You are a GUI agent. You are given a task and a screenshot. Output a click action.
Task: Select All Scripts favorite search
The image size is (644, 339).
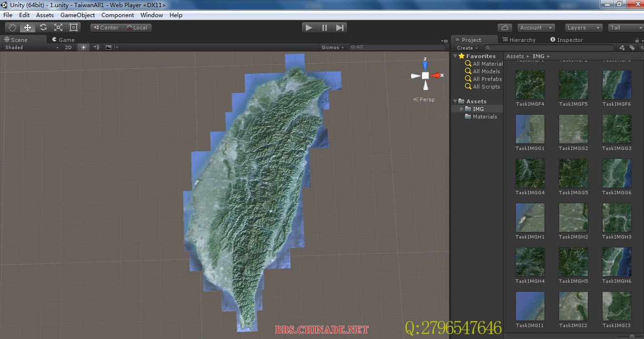point(483,87)
